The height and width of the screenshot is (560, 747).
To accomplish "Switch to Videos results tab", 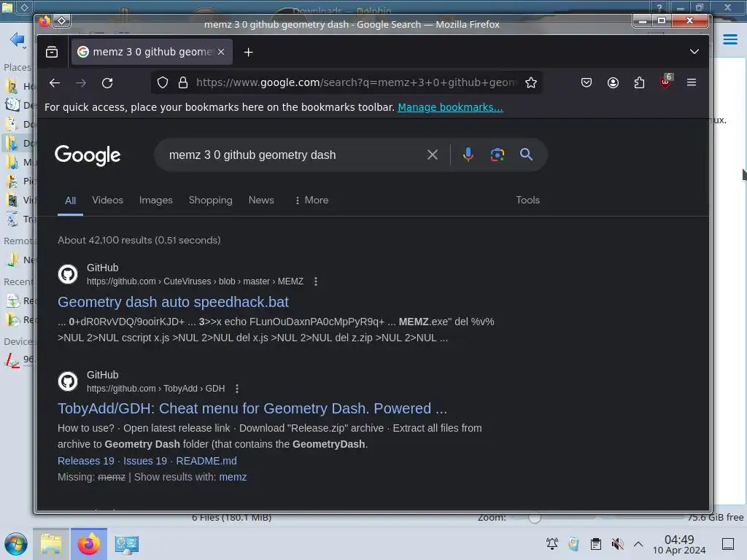I will [108, 200].
